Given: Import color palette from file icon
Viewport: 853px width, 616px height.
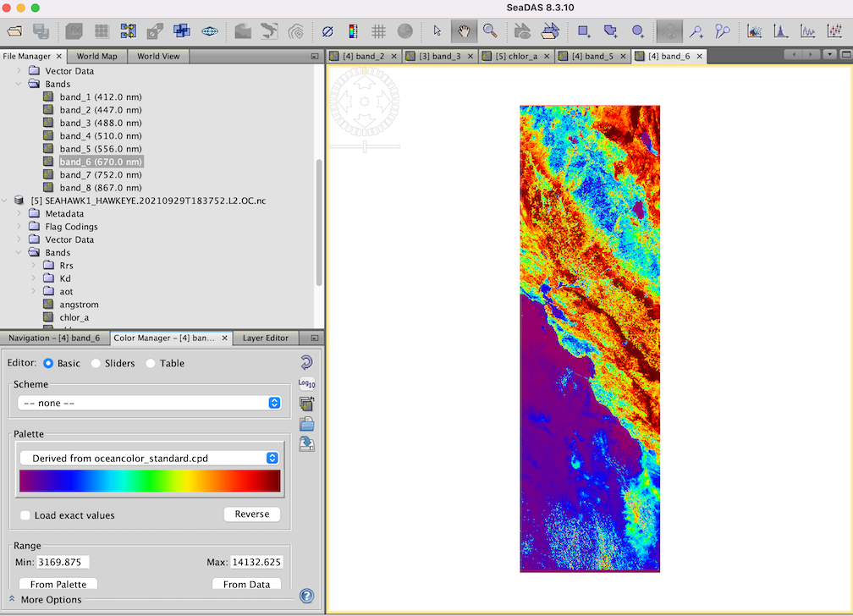Looking at the screenshot, I should (307, 424).
